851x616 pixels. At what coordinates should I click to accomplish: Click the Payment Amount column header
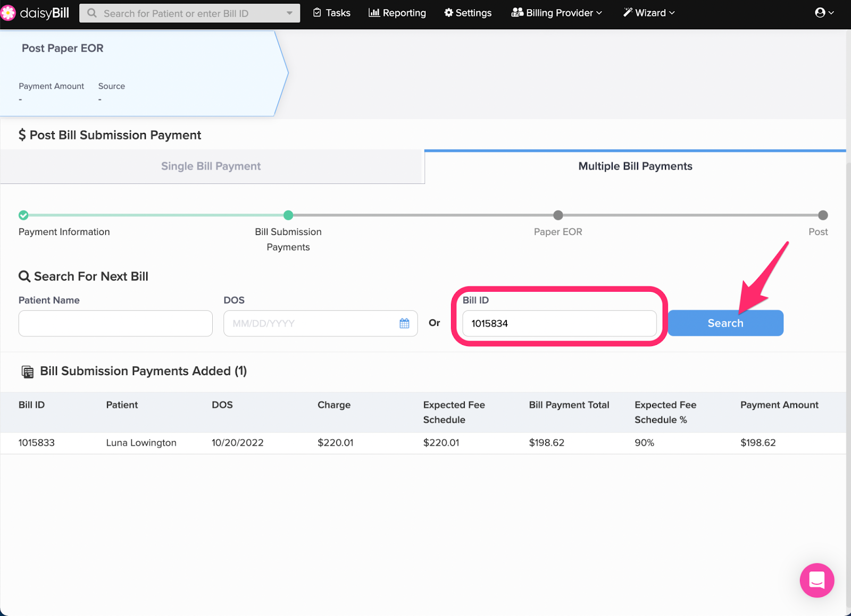(779, 405)
